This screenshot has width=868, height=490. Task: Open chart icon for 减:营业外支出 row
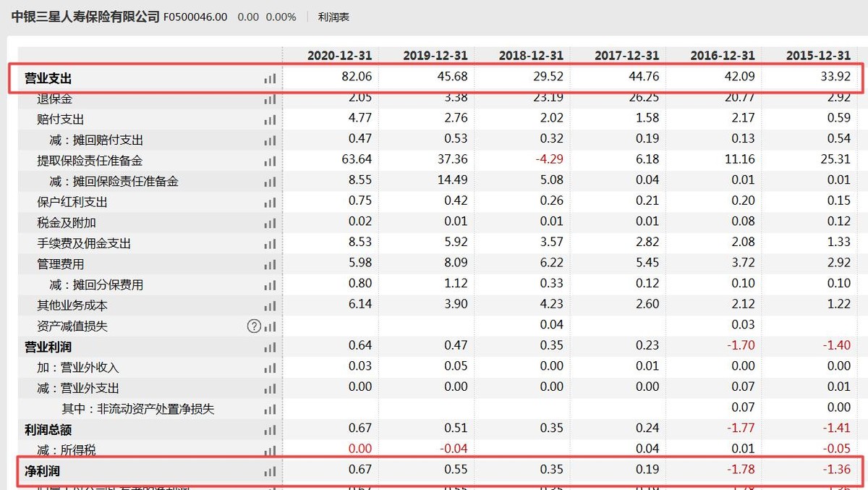click(x=270, y=389)
